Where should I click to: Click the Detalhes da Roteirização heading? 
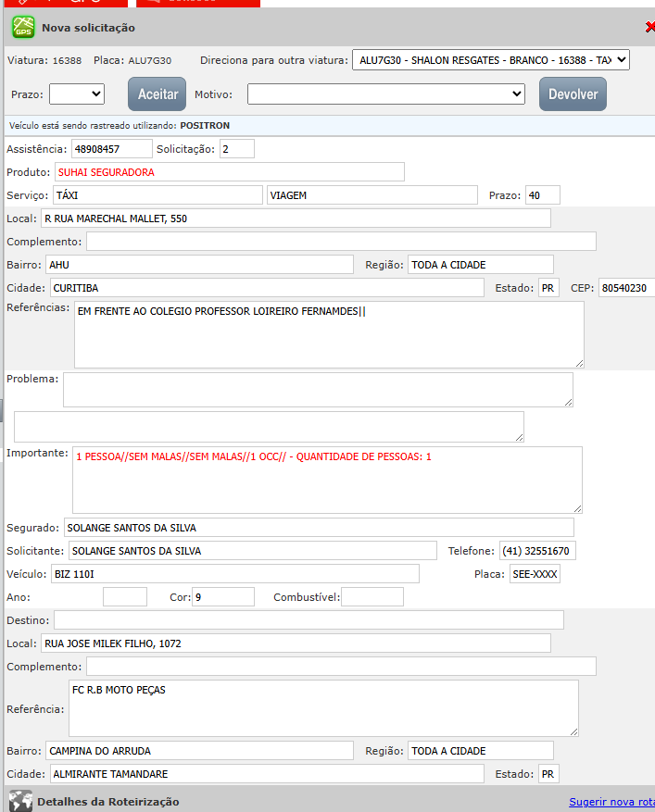[x=107, y=802]
